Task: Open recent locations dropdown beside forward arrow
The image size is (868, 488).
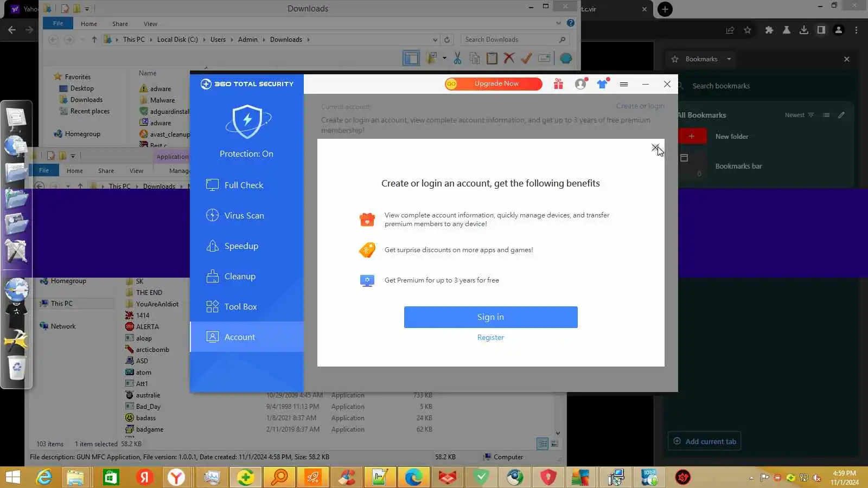Action: point(82,40)
